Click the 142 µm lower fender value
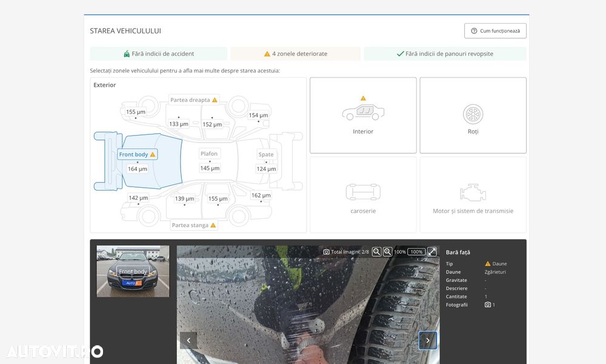The image size is (606, 364). (138, 198)
